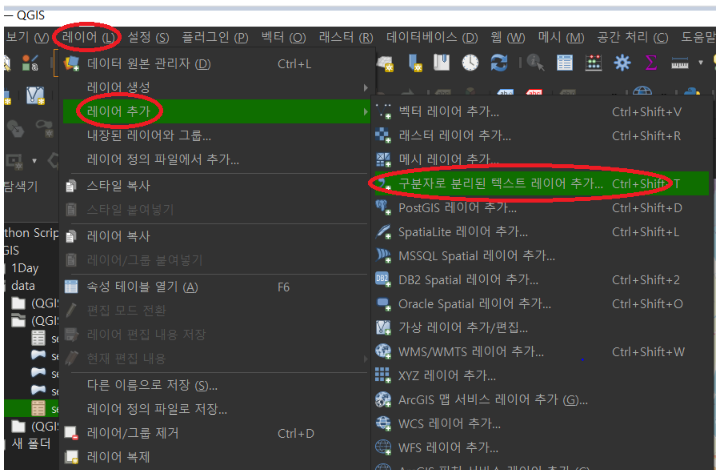This screenshot has width=716, height=470.
Task: Select DB2 Spatial 레이어 추가 item
Action: [542, 280]
